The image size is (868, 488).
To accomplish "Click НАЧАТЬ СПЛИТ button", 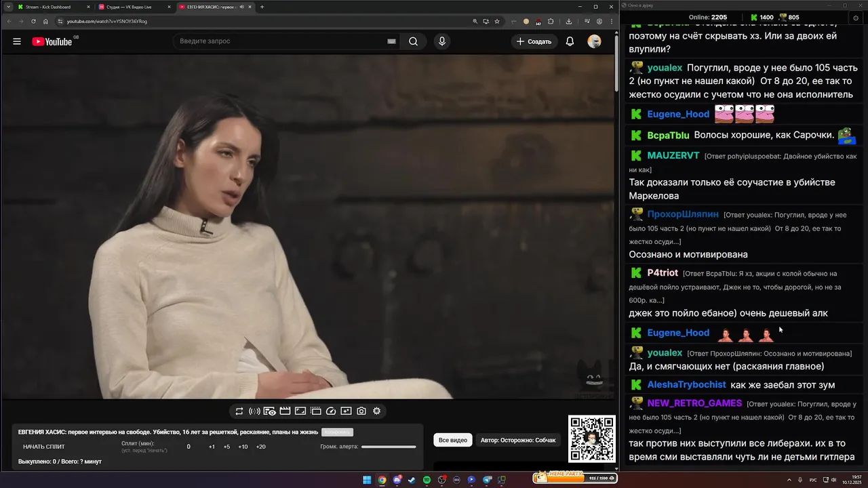I will [44, 447].
